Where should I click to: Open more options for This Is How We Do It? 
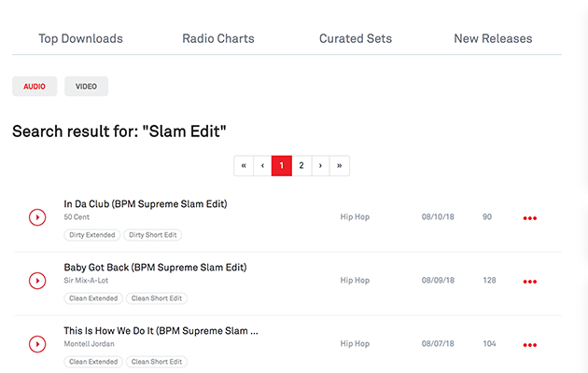pos(529,345)
